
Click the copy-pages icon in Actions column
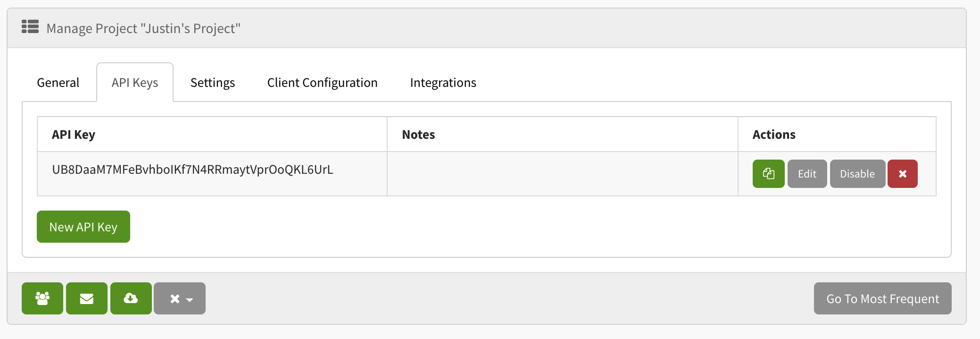point(768,174)
